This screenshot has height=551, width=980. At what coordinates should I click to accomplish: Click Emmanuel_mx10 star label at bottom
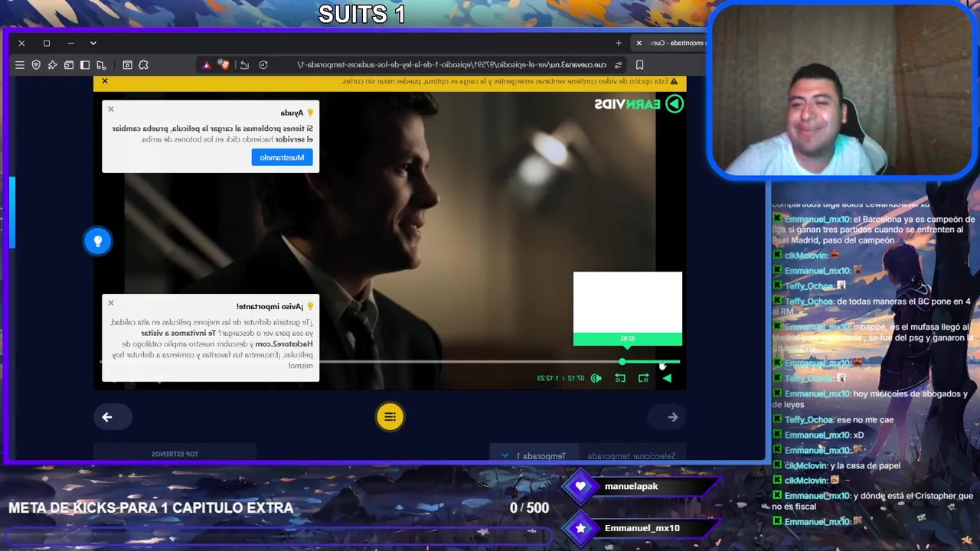click(642, 528)
